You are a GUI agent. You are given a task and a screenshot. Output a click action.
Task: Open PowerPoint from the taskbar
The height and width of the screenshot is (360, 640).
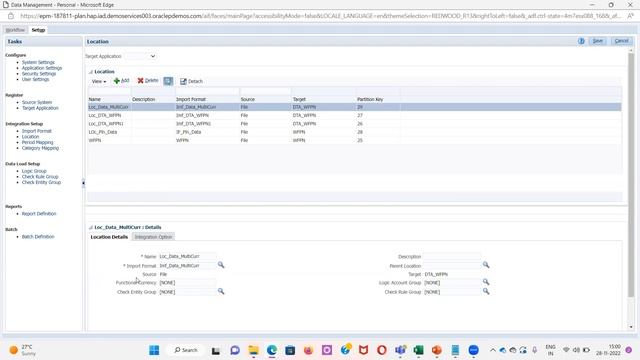[x=437, y=350]
